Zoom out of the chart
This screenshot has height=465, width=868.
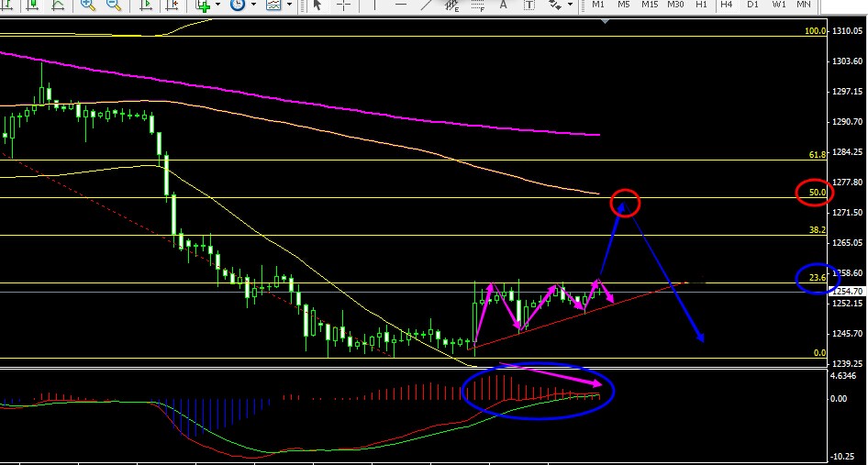[114, 5]
